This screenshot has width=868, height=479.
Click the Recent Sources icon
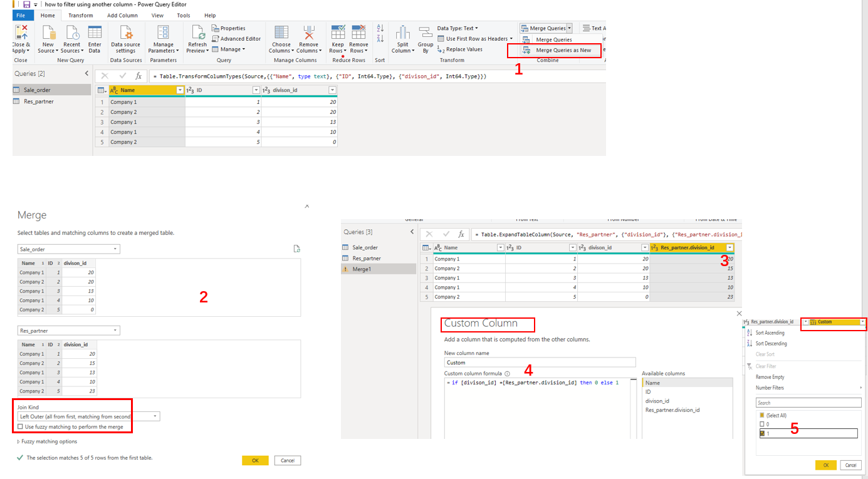click(72, 33)
